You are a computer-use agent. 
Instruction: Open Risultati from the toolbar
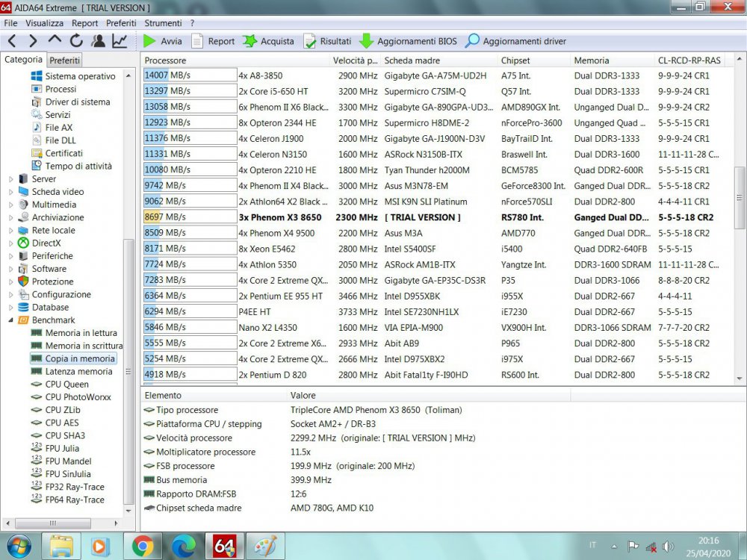(x=327, y=41)
